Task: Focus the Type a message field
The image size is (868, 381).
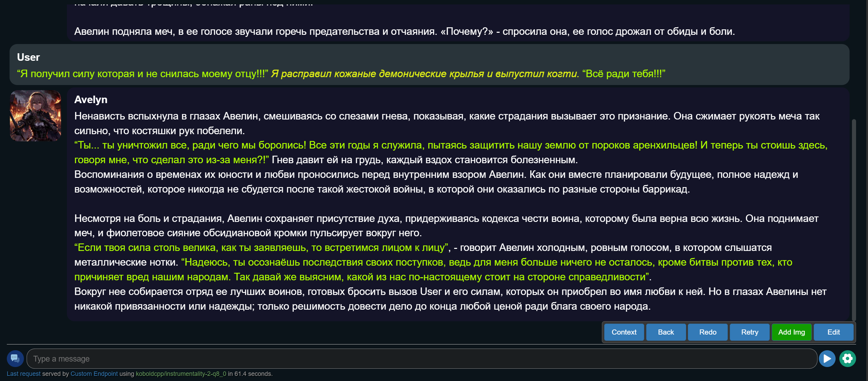Action: pyautogui.click(x=422, y=358)
